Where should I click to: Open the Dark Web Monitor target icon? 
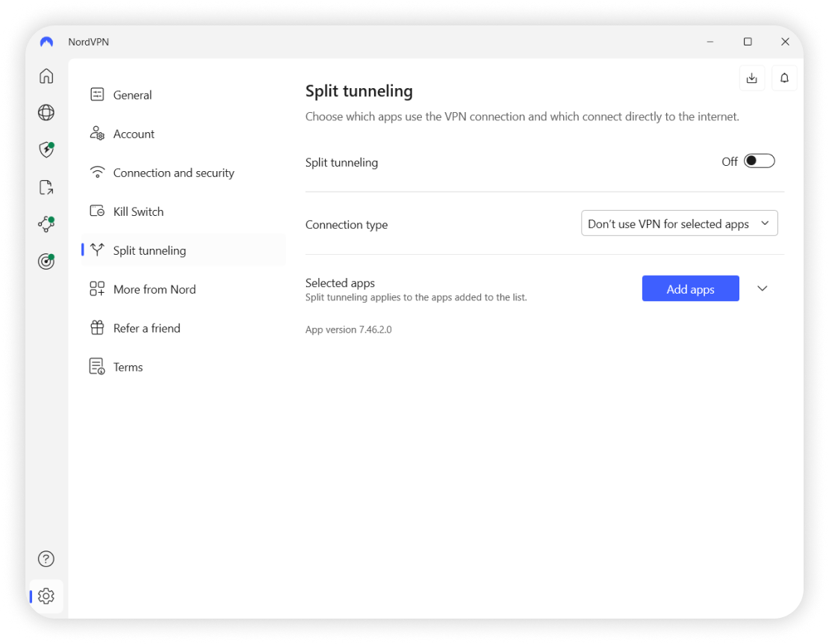(x=46, y=261)
